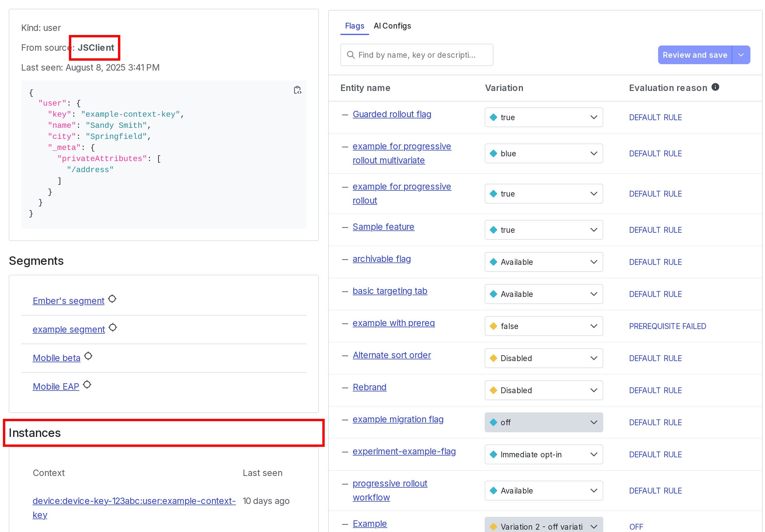Switch to the AI Configs tab
Viewport: 765px width, 532px height.
pyautogui.click(x=392, y=26)
